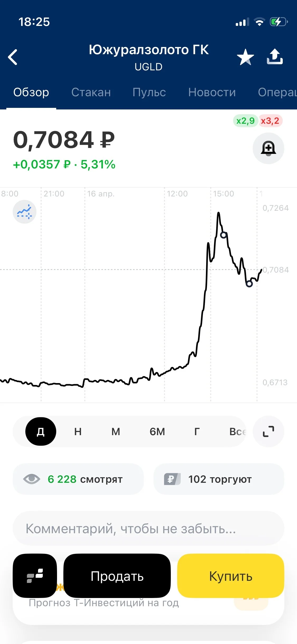Open chart indicators icon on graph

click(x=25, y=212)
